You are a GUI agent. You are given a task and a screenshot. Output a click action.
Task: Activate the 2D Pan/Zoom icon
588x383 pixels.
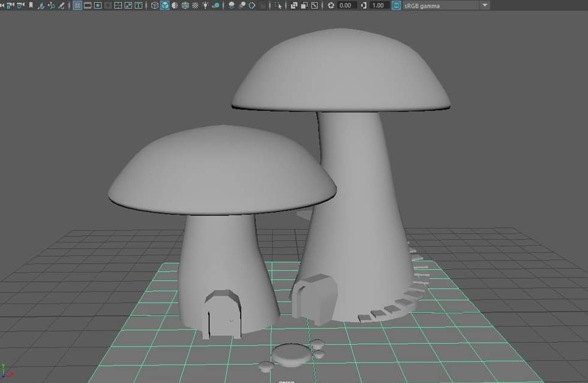pos(51,5)
